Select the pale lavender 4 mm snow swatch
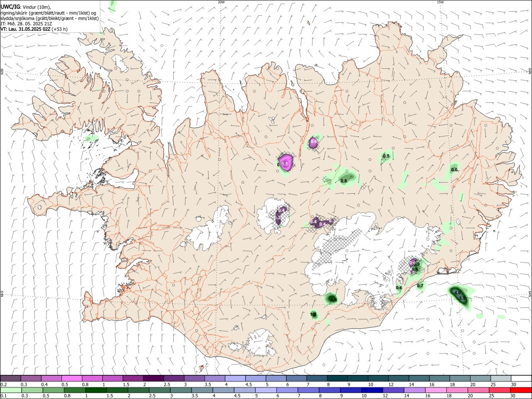This screenshot has height=399, width=532. click(x=235, y=379)
